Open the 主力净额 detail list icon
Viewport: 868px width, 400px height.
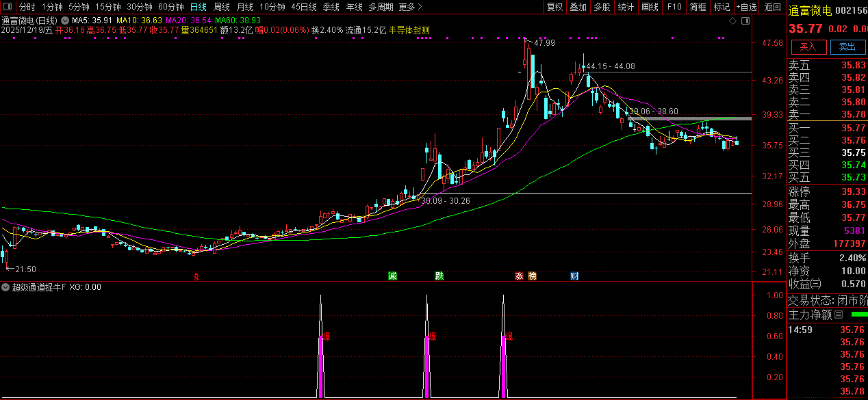click(x=838, y=315)
